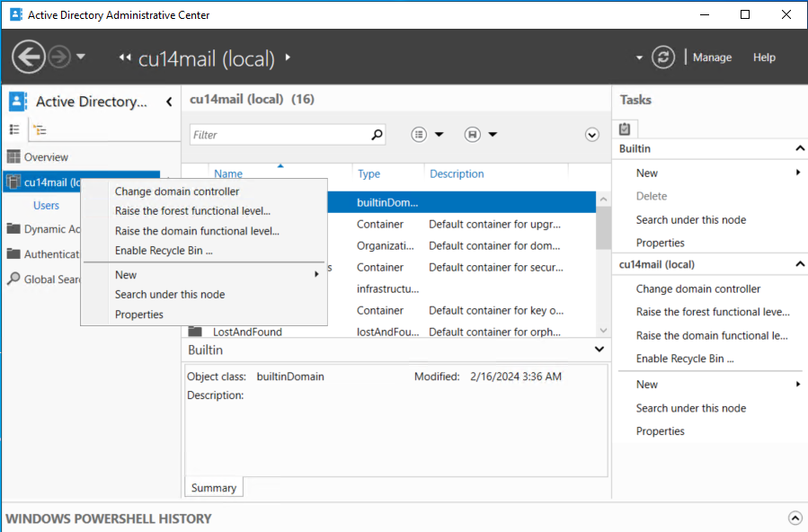Click the save query icon

click(x=473, y=135)
